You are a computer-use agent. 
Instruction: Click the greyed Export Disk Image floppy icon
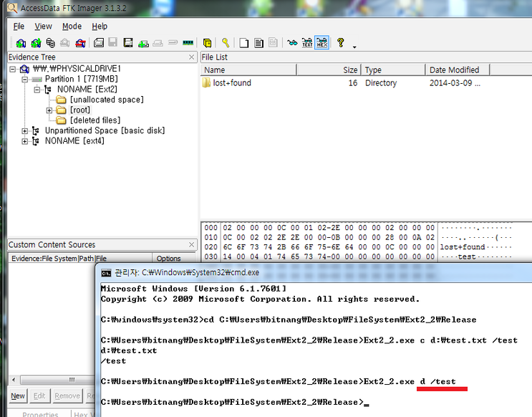[112, 42]
